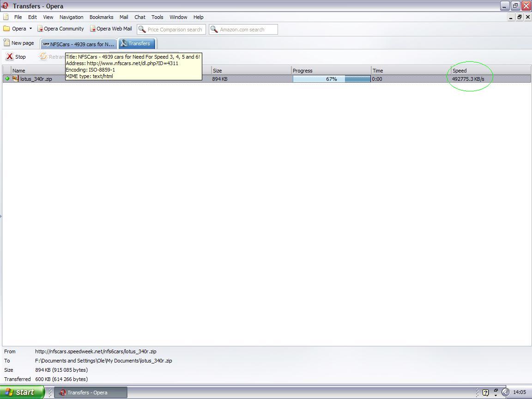Click the red X Stop icon
The width and height of the screenshot is (532, 399).
point(10,57)
